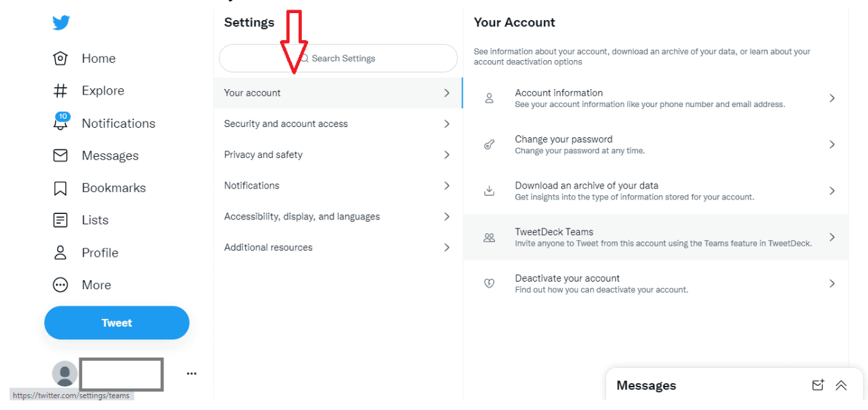Collapse the Messages panel chevron
The height and width of the screenshot is (410, 868).
point(841,385)
